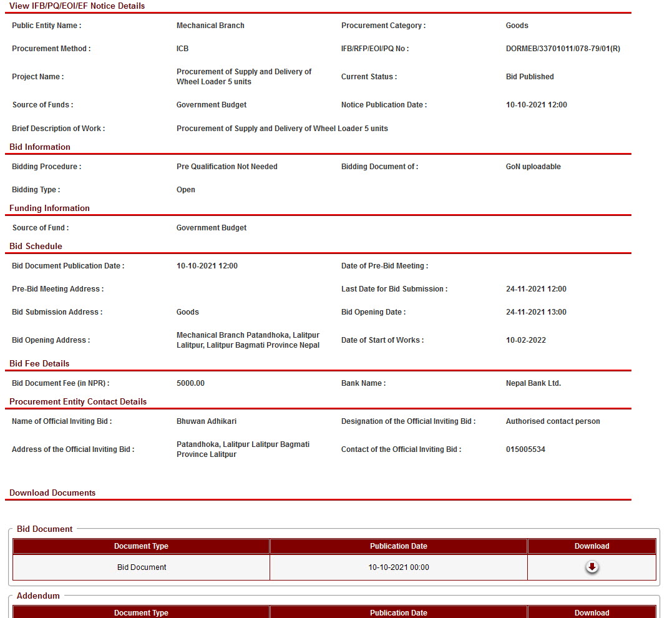Click the Bid Schedule section heading

(36, 246)
